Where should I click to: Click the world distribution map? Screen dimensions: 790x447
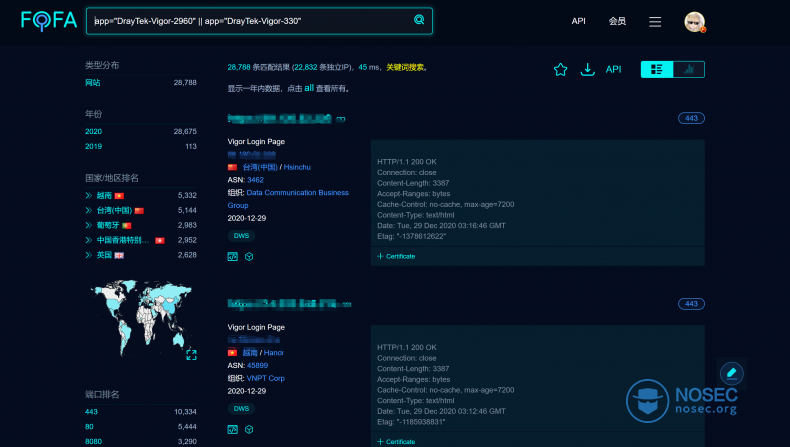point(141,316)
